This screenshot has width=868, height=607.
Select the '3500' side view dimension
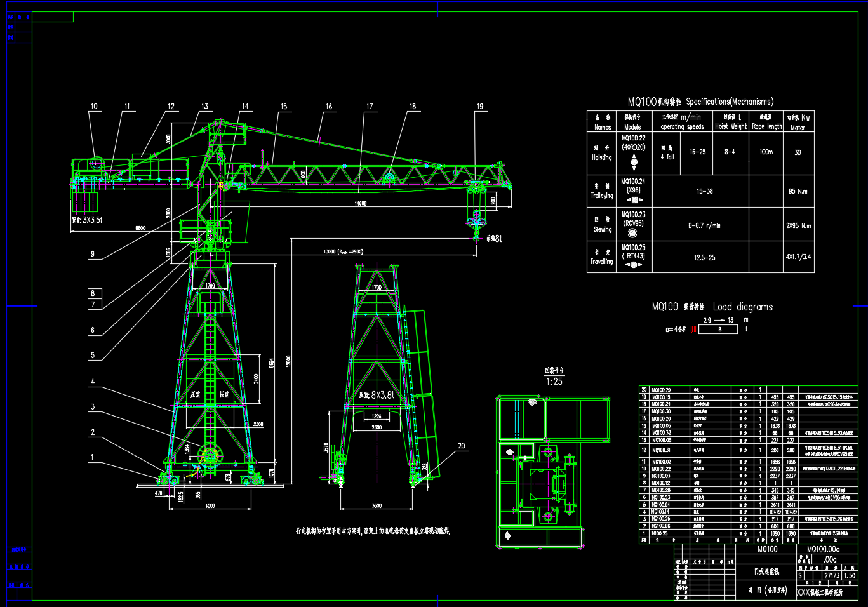point(377,506)
